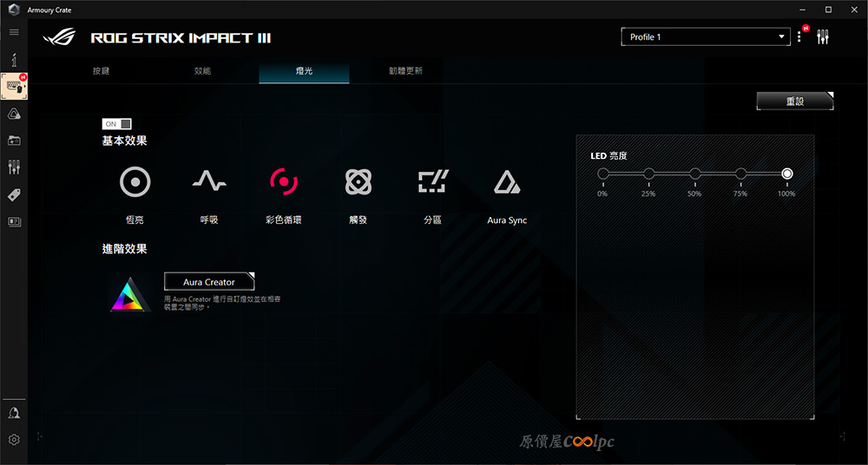
Task: Launch the Aura Creator button
Action: point(209,282)
